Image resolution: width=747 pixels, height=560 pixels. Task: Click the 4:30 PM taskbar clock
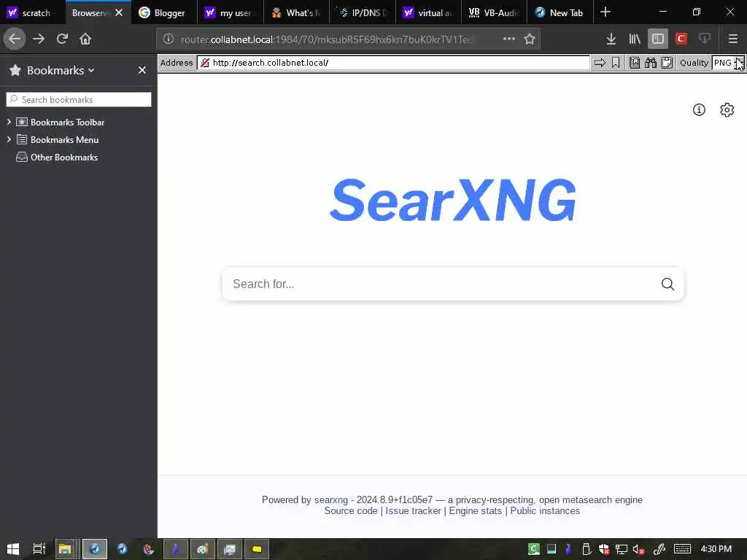[716, 548]
